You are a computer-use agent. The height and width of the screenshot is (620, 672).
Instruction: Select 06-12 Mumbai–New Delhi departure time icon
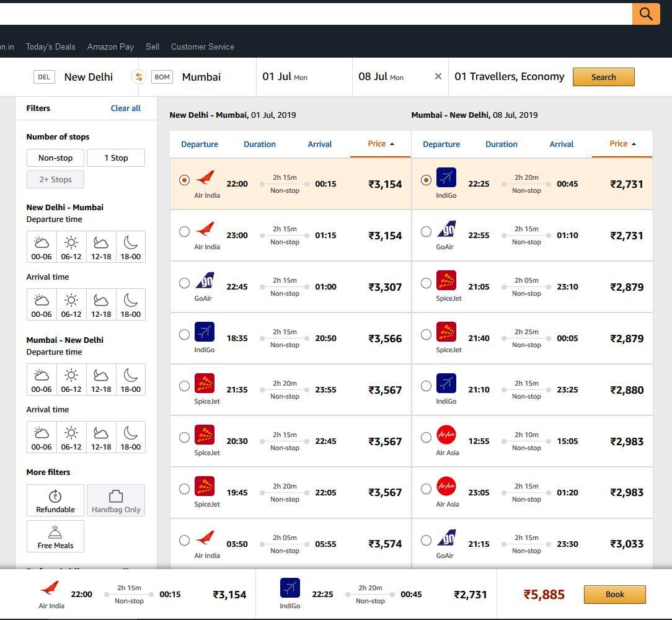(71, 379)
